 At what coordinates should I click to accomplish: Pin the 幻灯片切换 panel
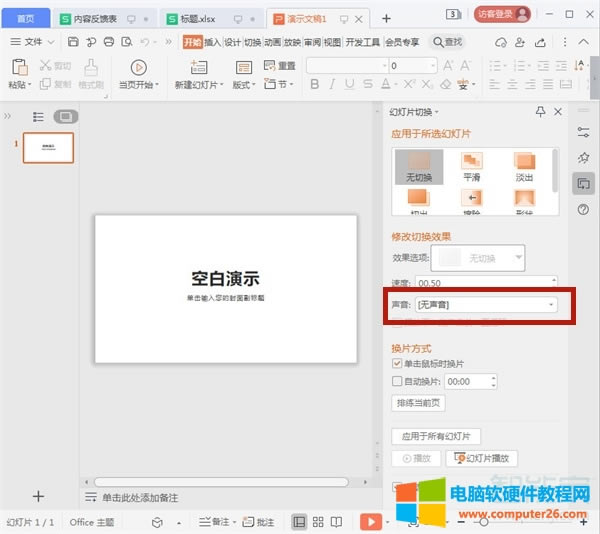point(541,112)
